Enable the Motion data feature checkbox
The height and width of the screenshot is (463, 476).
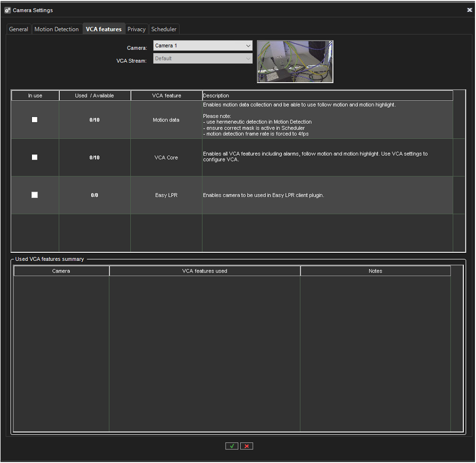coord(34,120)
